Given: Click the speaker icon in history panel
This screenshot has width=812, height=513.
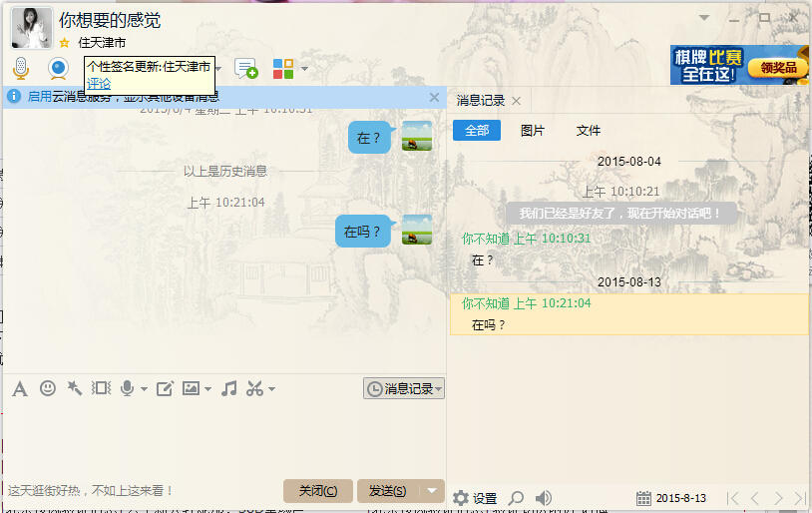Looking at the screenshot, I should pyautogui.click(x=544, y=497).
